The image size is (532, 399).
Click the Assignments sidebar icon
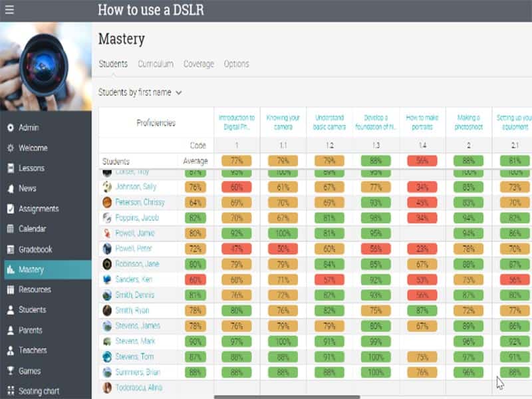click(x=11, y=209)
